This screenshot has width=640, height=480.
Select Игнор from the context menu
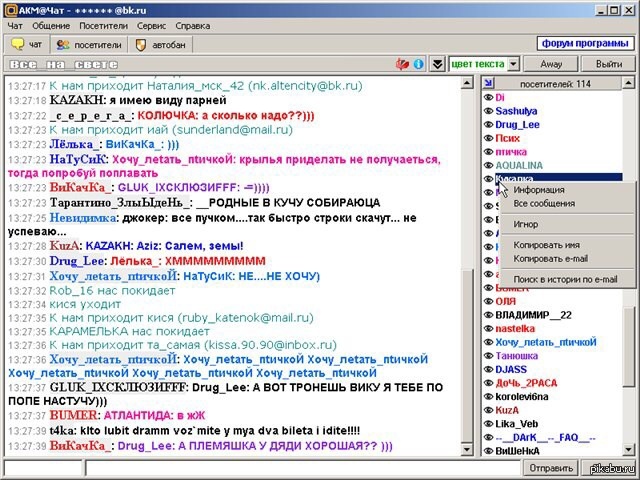(526, 224)
